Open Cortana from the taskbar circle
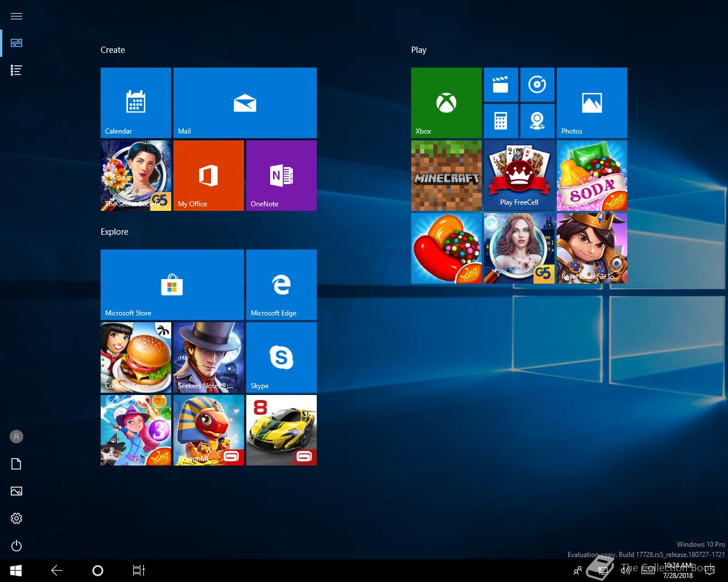 point(98,571)
